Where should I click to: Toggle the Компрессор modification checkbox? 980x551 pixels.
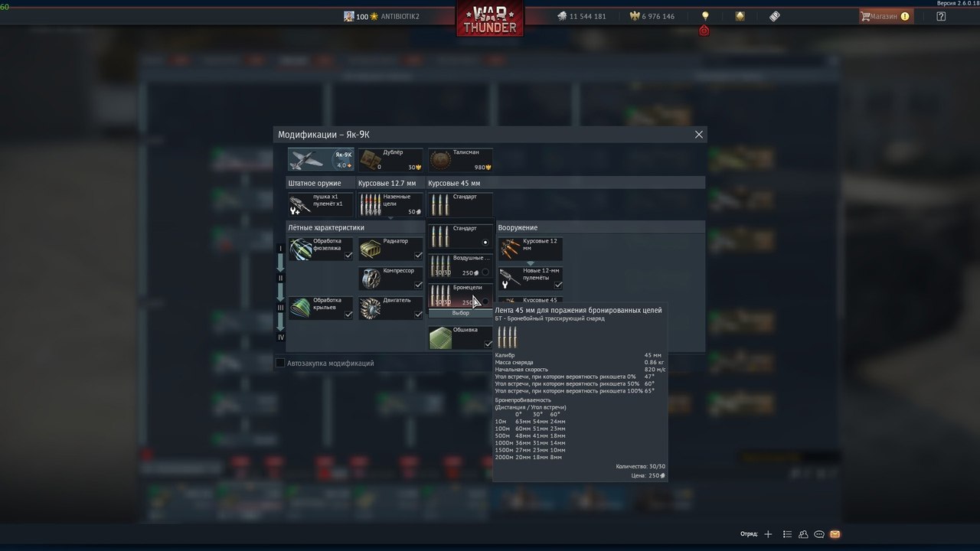418,285
